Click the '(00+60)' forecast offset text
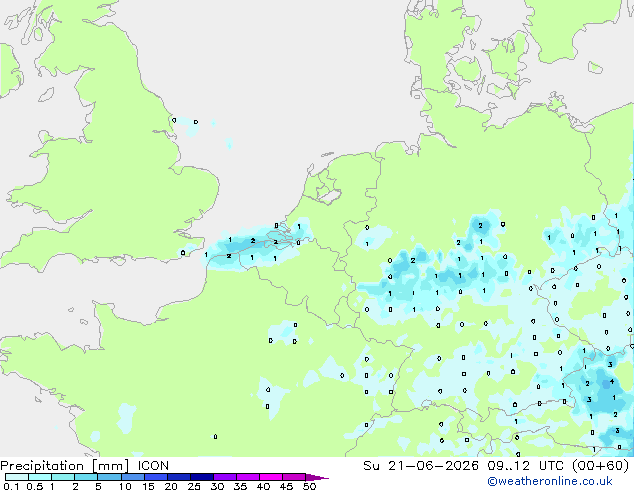The width and height of the screenshot is (634, 490). [601, 466]
